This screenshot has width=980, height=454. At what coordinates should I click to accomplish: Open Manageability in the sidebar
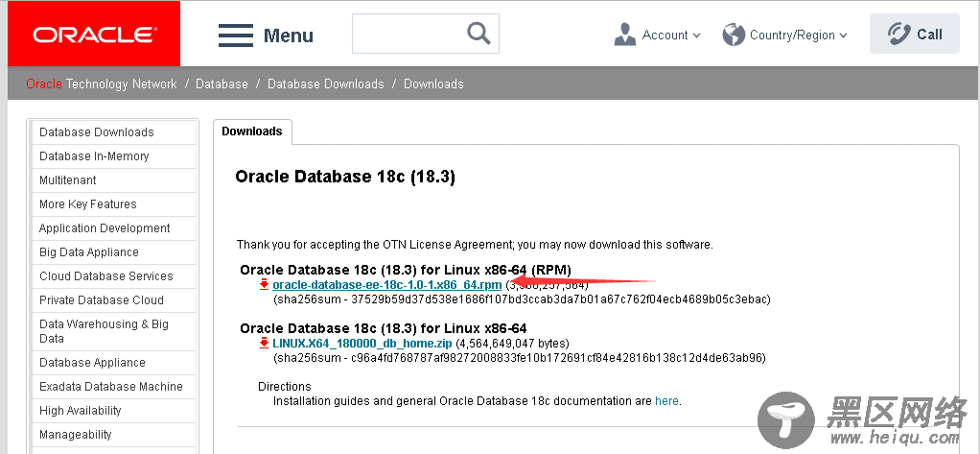(114, 435)
